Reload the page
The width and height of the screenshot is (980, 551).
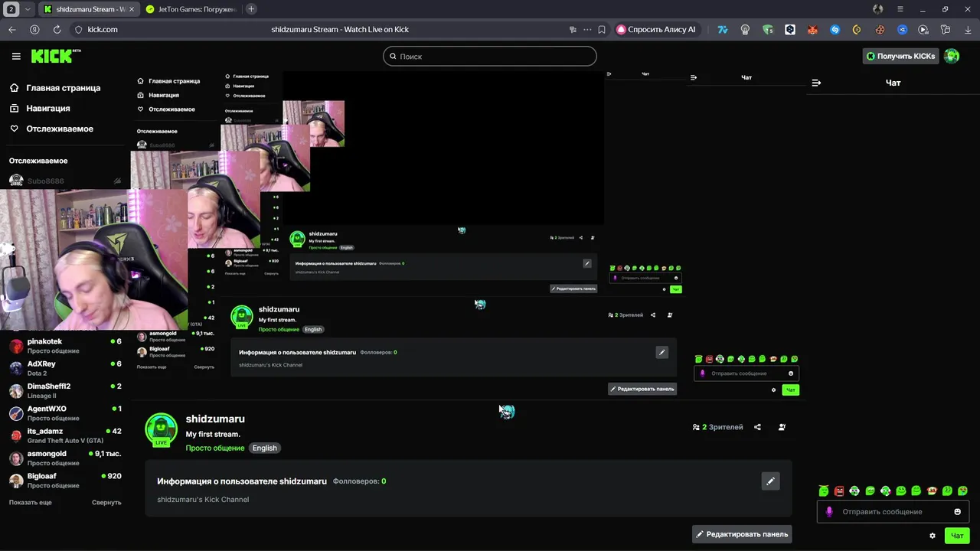(57, 29)
